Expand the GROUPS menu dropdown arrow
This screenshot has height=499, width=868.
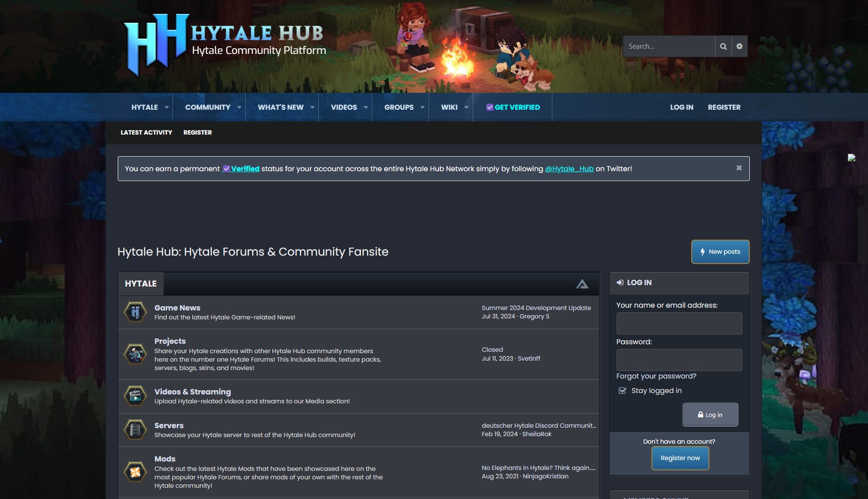[x=423, y=107]
